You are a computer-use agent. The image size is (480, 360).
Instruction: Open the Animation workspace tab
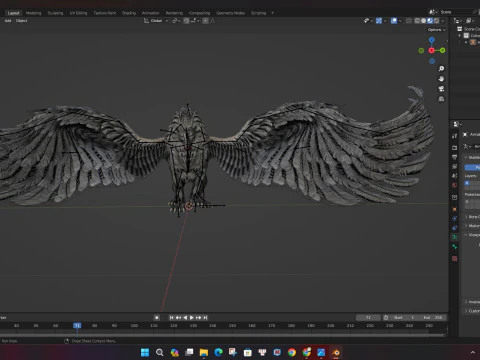tap(151, 13)
